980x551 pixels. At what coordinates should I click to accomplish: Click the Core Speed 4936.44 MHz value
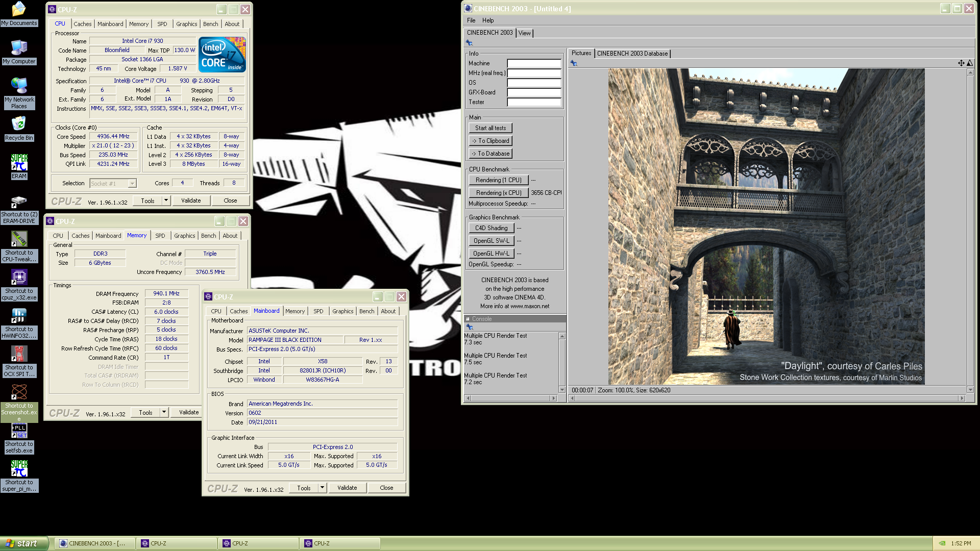point(113,137)
